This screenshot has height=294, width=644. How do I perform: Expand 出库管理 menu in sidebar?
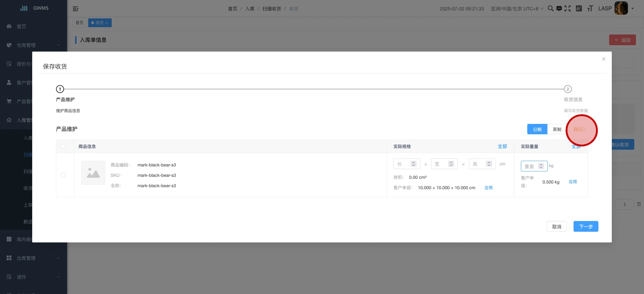[x=33, y=258]
